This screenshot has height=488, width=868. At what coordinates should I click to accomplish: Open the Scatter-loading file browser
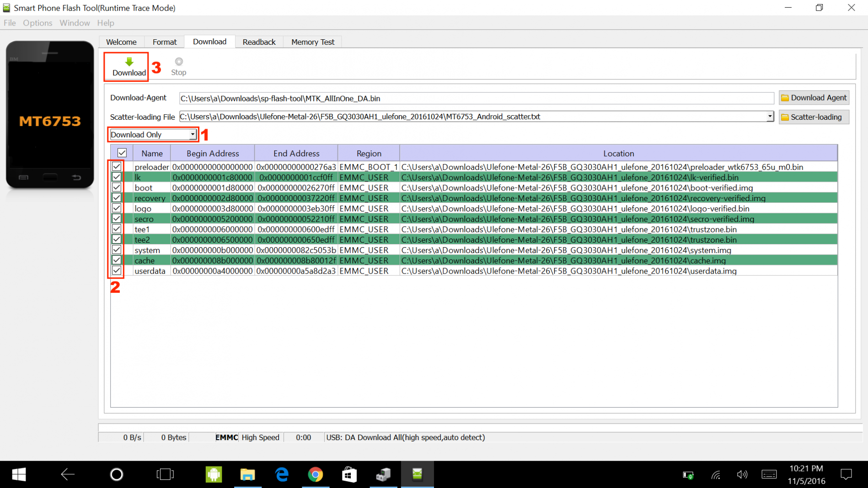click(814, 117)
